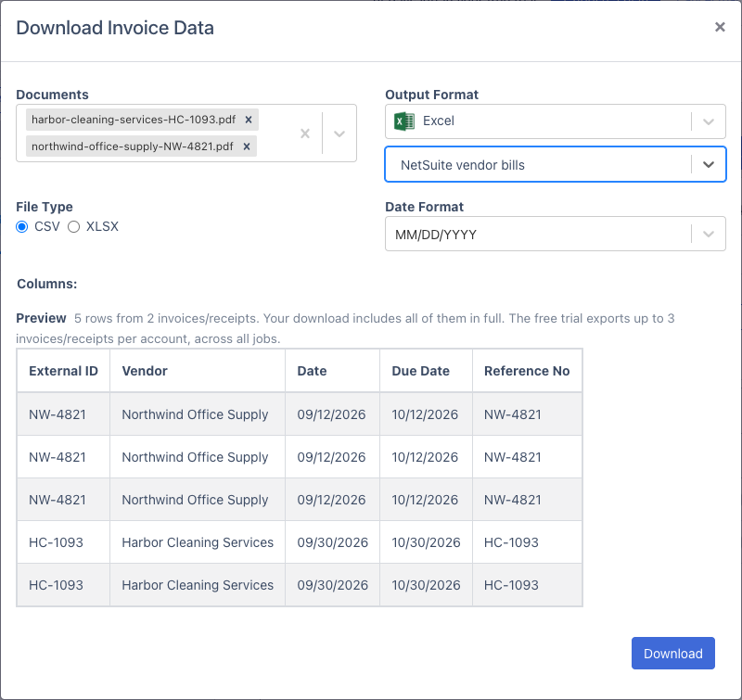This screenshot has height=700, width=742.
Task: Open the MM/DD/YYYY date format dropdown
Action: click(709, 234)
